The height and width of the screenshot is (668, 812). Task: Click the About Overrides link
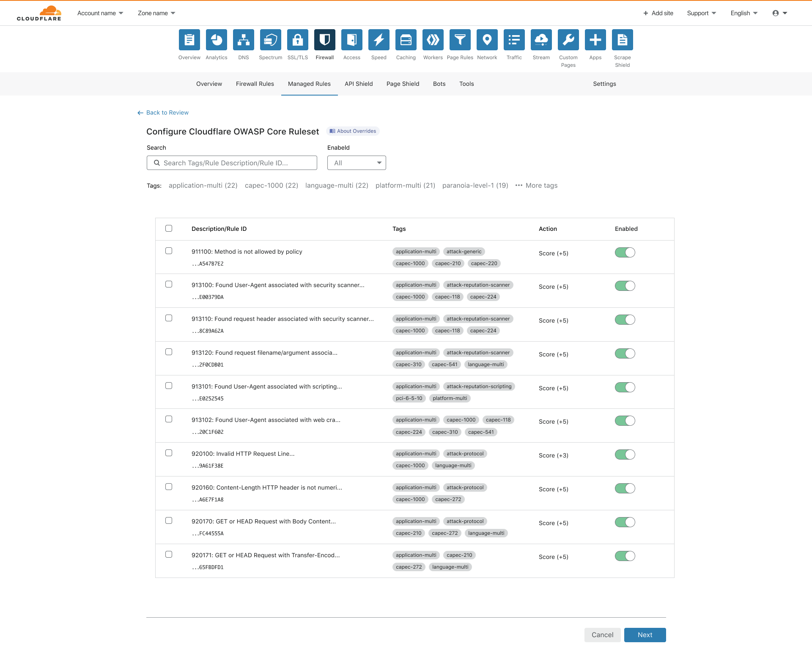tap(353, 131)
